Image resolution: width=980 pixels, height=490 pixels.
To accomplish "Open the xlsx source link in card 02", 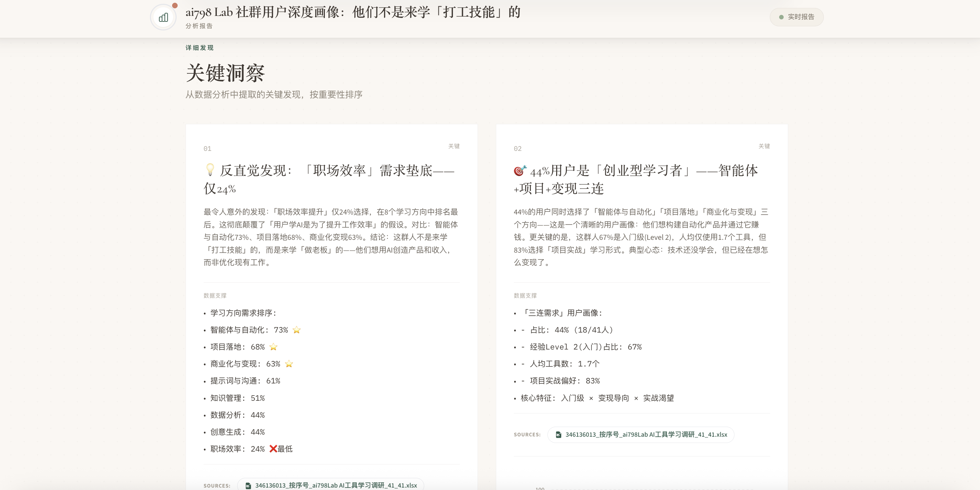I will (x=641, y=435).
